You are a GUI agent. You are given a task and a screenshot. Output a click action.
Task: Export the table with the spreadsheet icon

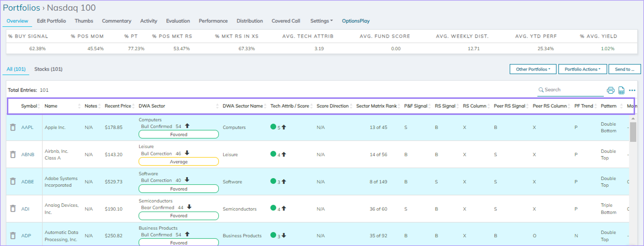point(621,90)
